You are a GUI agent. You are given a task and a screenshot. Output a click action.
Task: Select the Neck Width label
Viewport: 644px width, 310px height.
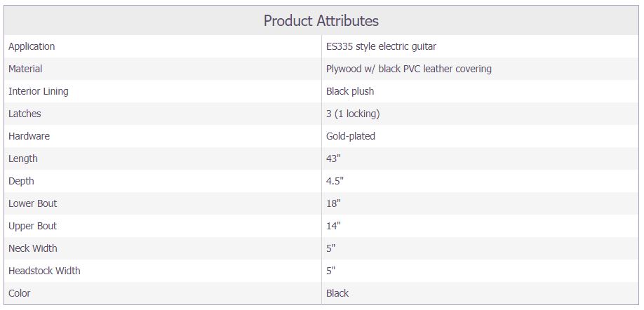[x=33, y=248]
